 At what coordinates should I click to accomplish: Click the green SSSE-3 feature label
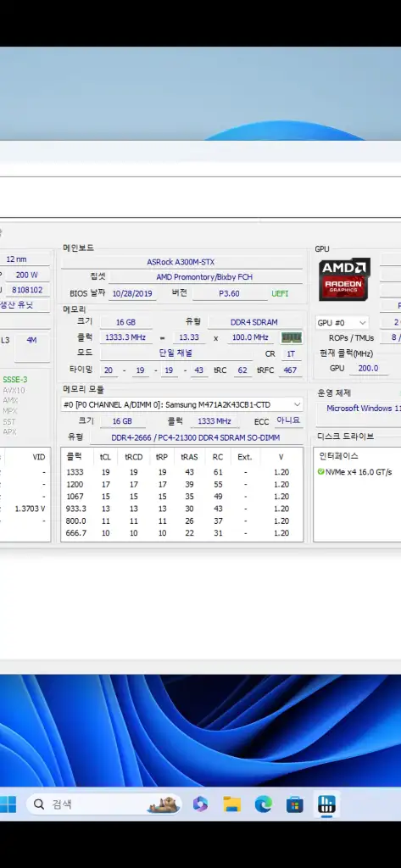pyautogui.click(x=15, y=379)
